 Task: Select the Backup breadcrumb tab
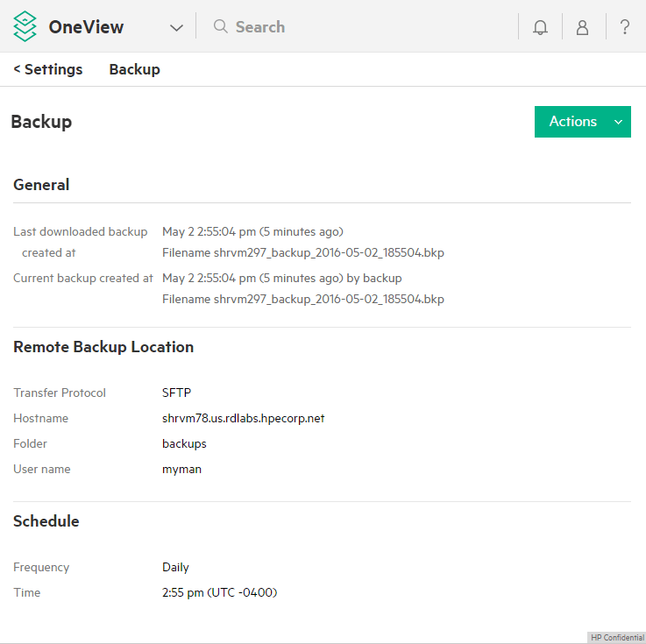(134, 69)
